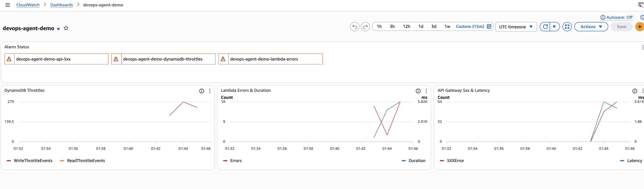Open the UTC timezone dropdown
Image resolution: width=644 pixels, height=189 pixels.
coord(516,27)
